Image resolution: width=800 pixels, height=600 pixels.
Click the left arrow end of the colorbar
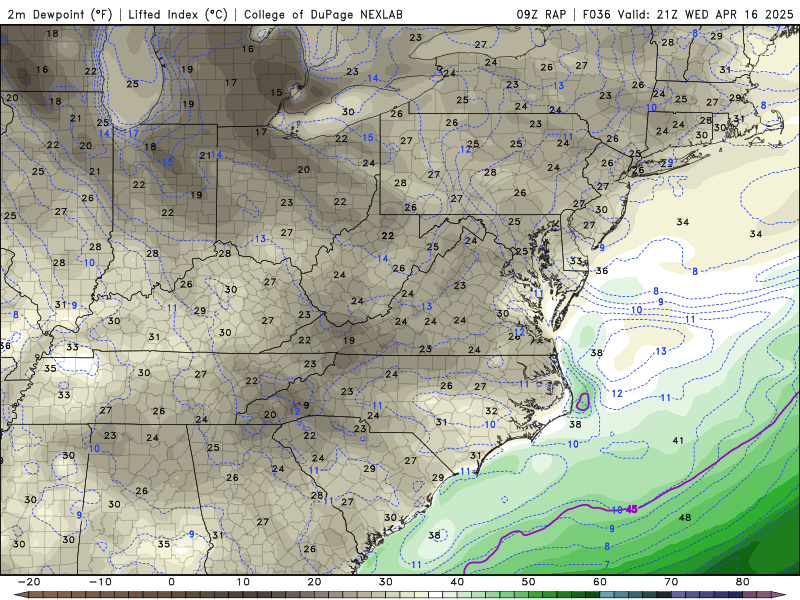tap(20, 595)
